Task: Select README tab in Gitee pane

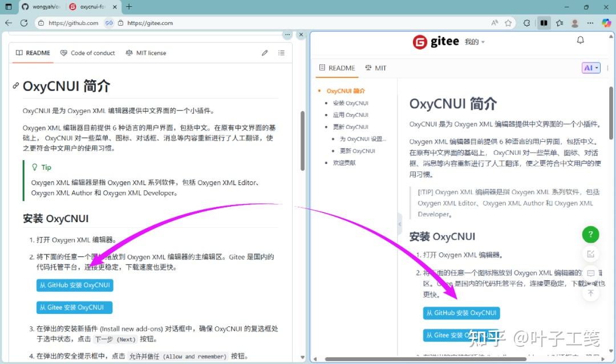Action: tap(337, 68)
